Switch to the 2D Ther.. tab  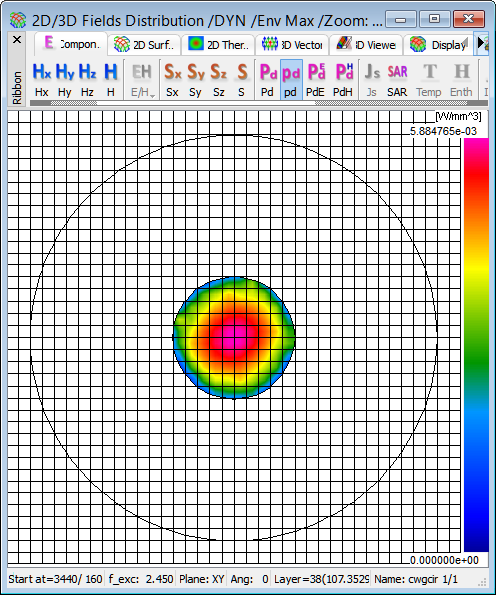[218, 45]
